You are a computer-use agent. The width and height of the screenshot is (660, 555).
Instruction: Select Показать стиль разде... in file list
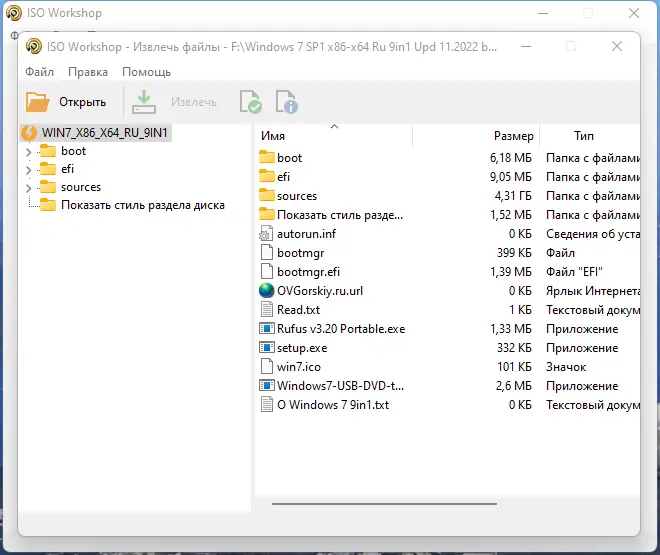point(340,215)
